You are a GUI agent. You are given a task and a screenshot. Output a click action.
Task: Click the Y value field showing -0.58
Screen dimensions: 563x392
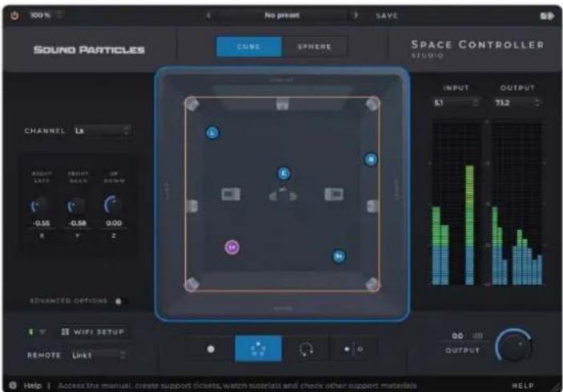click(77, 223)
